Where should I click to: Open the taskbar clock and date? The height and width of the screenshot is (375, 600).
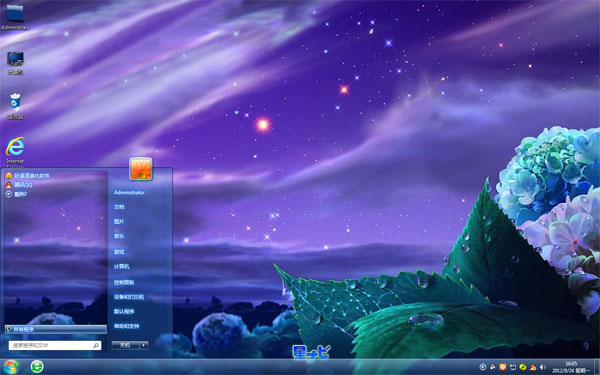(571, 367)
